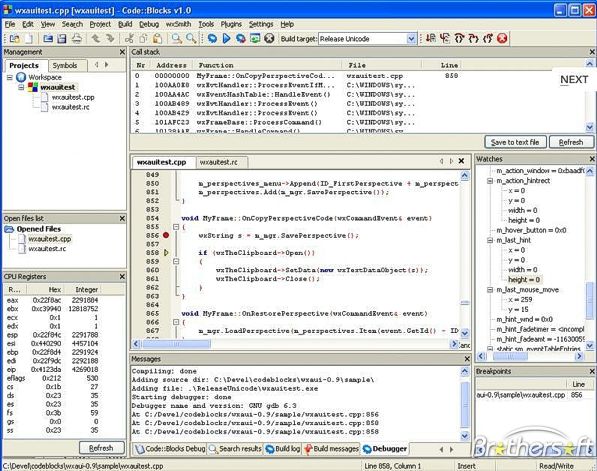The height and width of the screenshot is (471, 597).
Task: Click the Build and run icon
Action: click(241, 38)
